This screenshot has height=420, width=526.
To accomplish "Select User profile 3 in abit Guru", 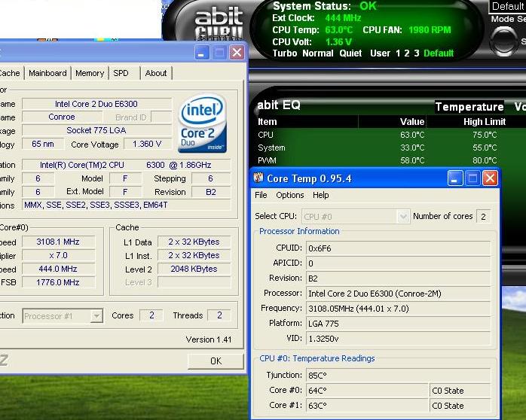I will 416,53.
